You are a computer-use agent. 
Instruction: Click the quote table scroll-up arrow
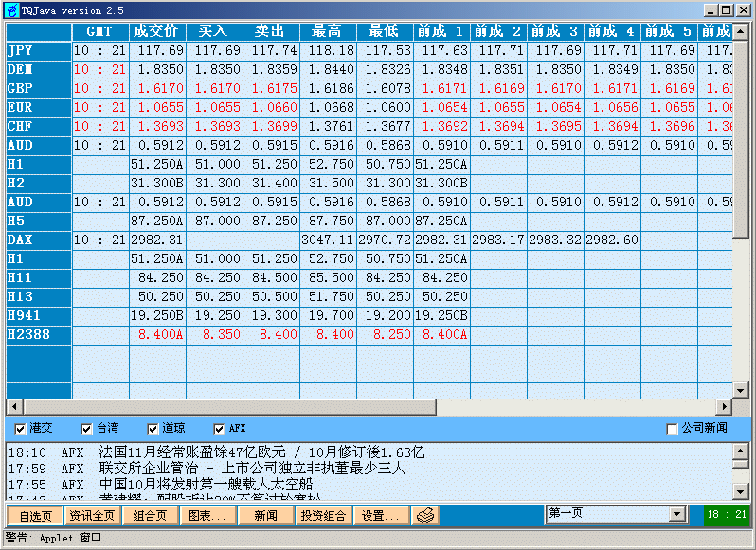tap(741, 32)
